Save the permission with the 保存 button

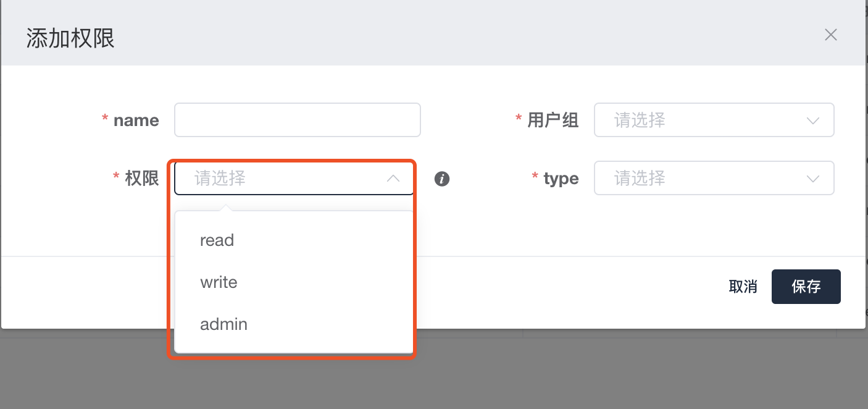806,287
